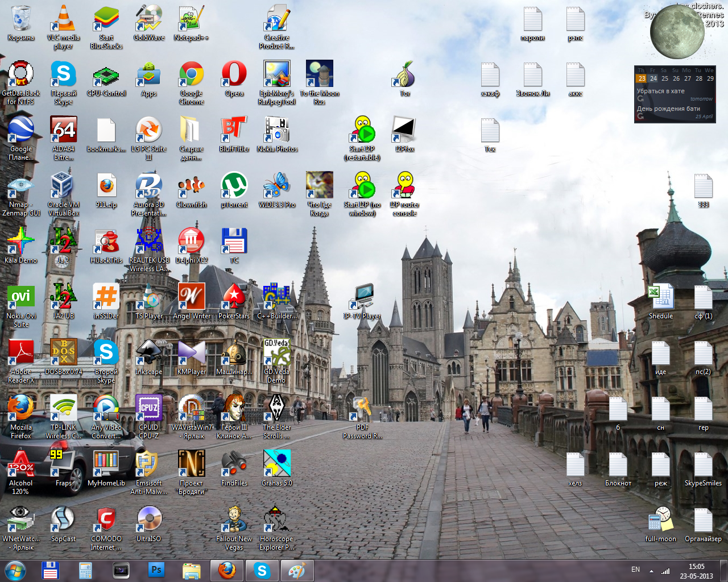
Task: Click EN language indicator in tray
Action: (x=636, y=569)
